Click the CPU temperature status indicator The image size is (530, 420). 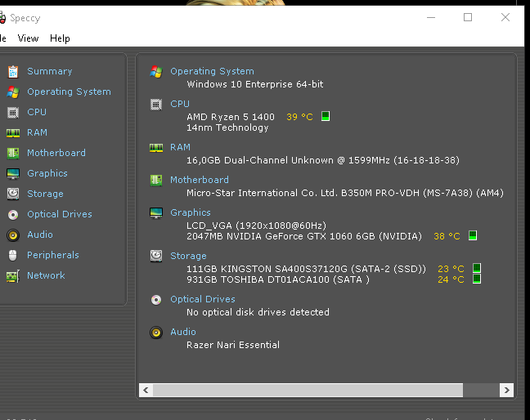point(325,117)
